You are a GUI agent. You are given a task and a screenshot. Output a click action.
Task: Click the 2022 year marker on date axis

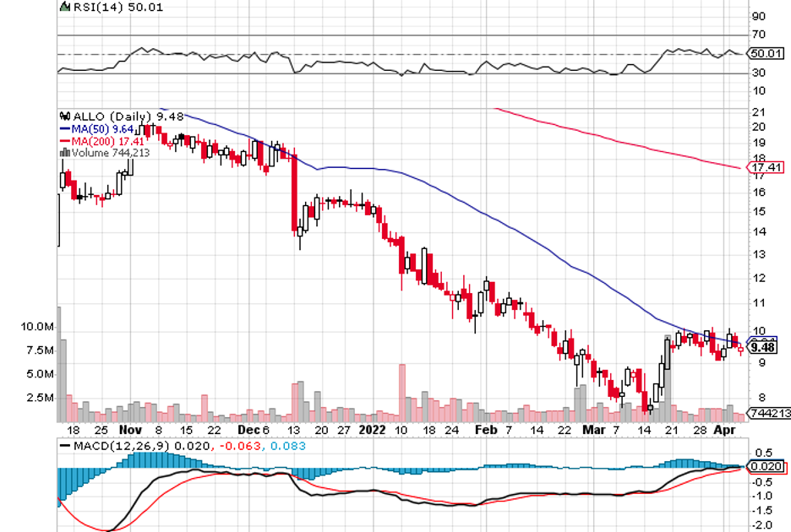coord(371,429)
